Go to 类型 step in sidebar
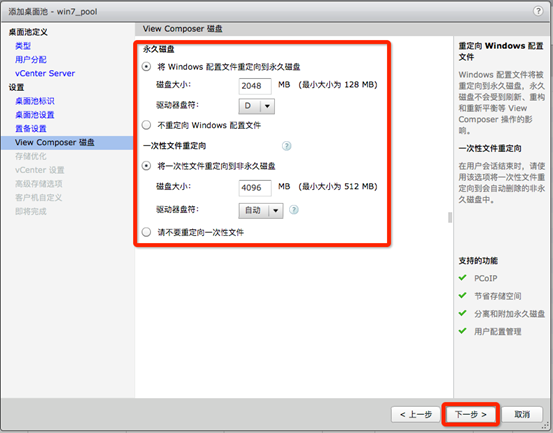Screen dimensions: 553x433 click(23, 46)
